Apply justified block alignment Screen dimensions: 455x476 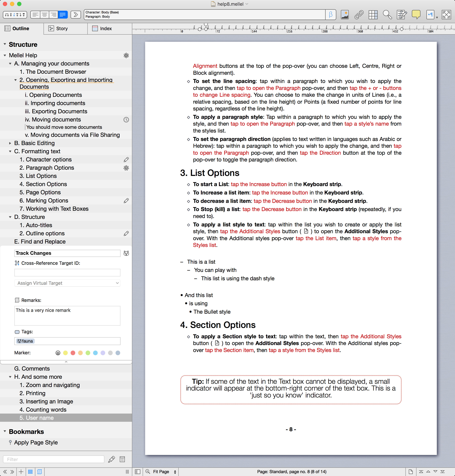tap(63, 15)
